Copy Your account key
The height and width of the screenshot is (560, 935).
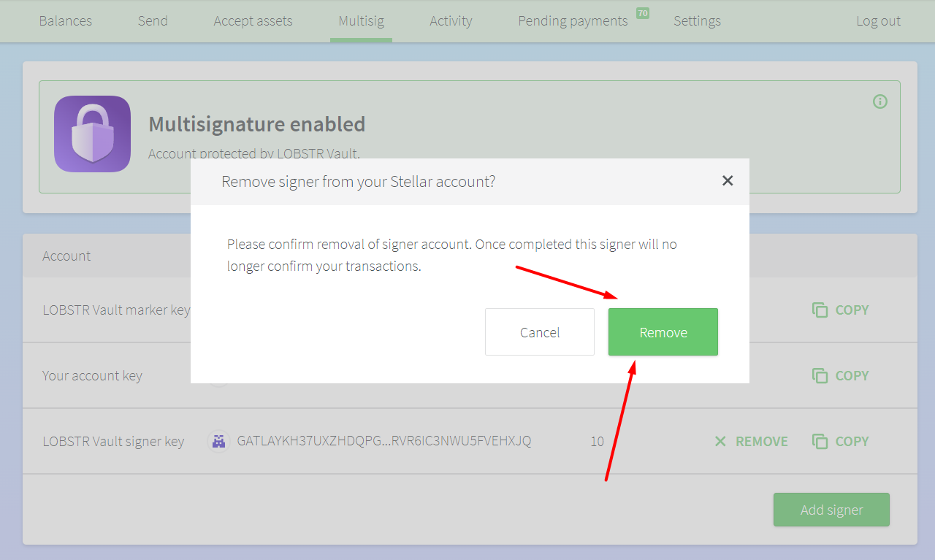point(840,375)
